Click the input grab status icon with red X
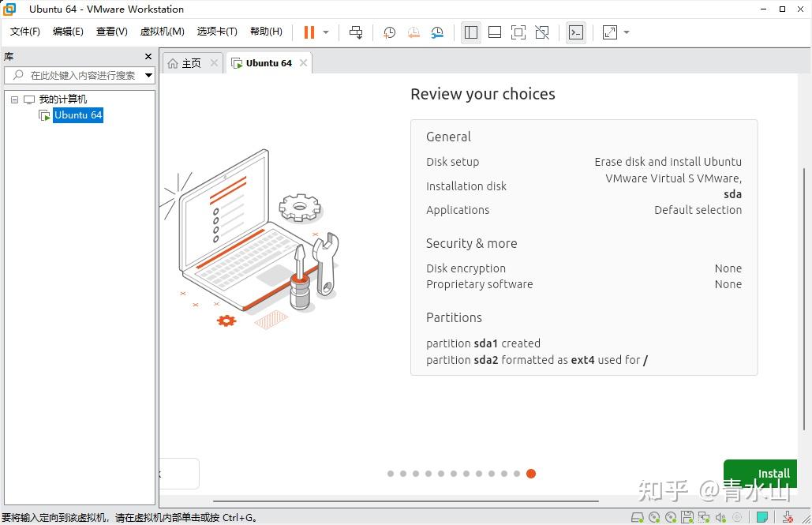The width and height of the screenshot is (812, 525). click(788, 516)
